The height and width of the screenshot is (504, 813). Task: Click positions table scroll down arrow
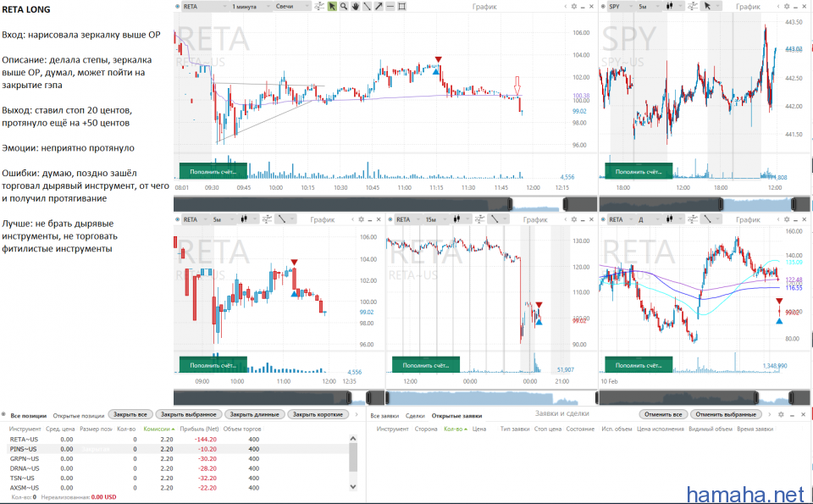click(x=353, y=487)
